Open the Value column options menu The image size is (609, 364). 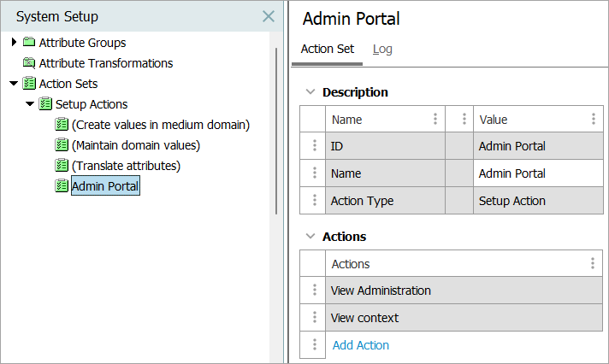pos(593,120)
